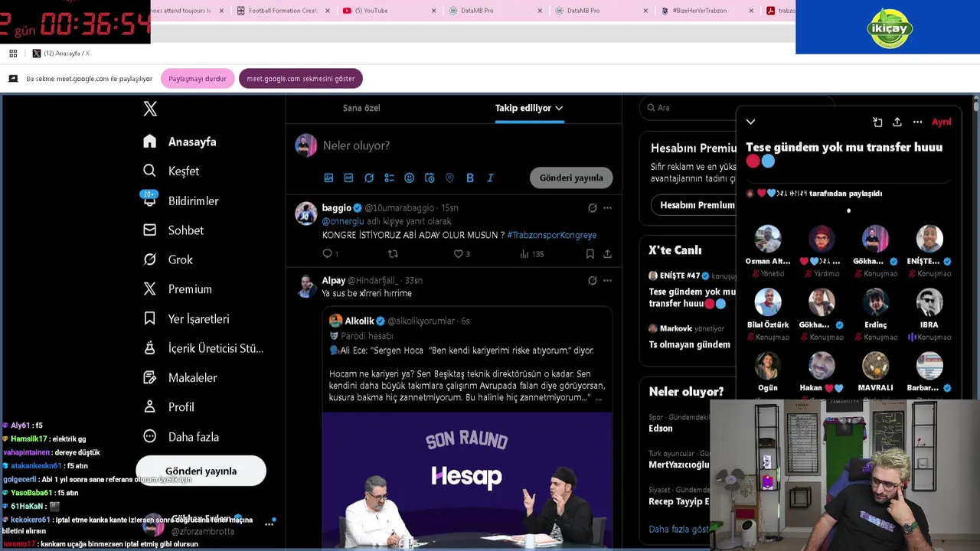980x551 pixels.
Task: Open Edson trending topic
Action: tap(661, 429)
